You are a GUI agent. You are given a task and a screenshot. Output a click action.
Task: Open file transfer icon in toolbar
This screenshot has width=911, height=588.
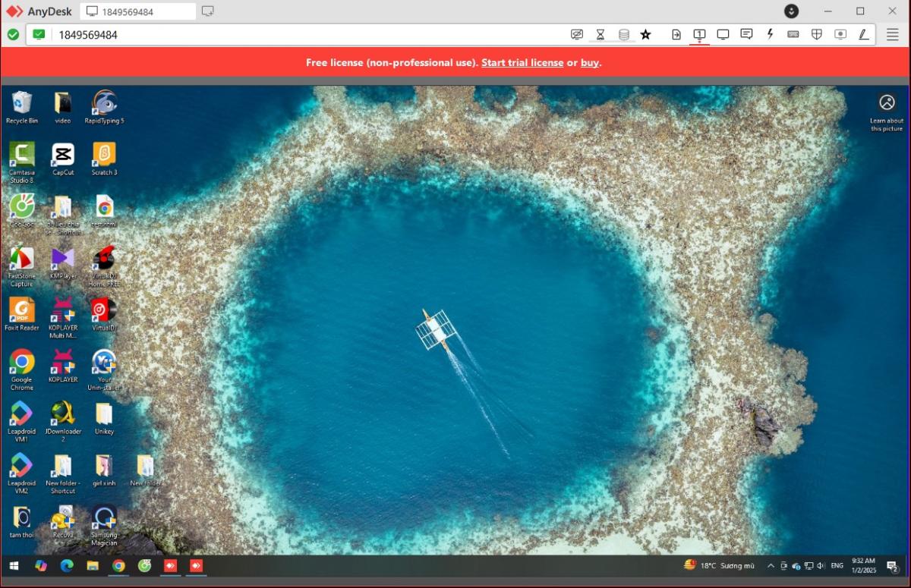[676, 34]
